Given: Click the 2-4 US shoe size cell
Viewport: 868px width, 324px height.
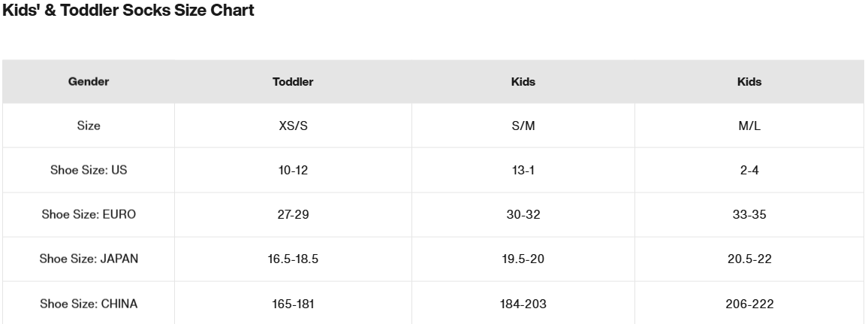Looking at the screenshot, I should (749, 170).
